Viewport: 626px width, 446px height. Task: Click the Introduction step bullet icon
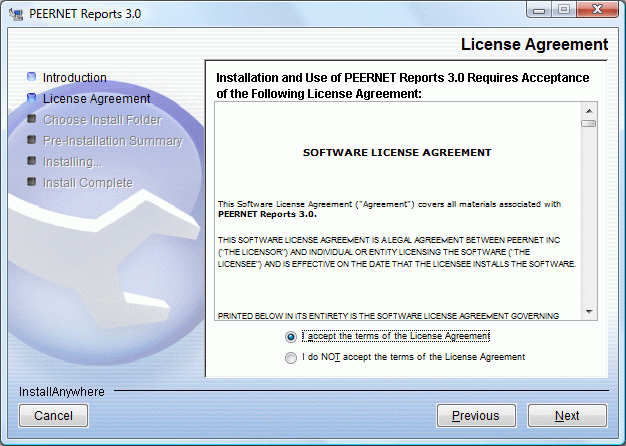click(32, 77)
